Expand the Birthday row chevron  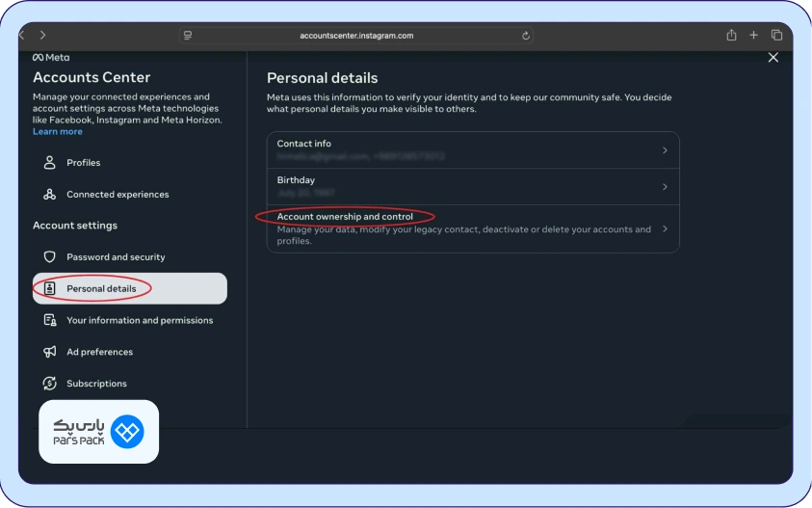pos(665,187)
